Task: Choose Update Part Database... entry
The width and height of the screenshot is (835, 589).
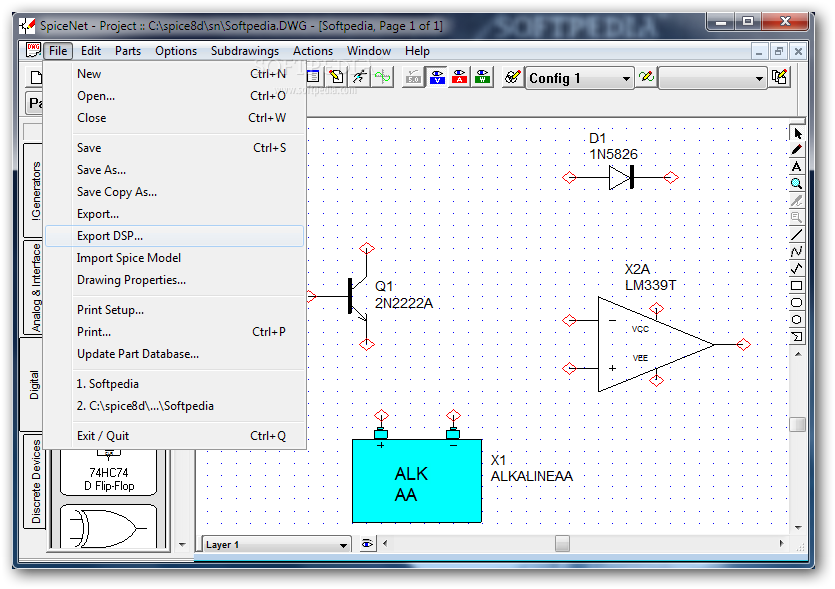Action: [x=175, y=354]
